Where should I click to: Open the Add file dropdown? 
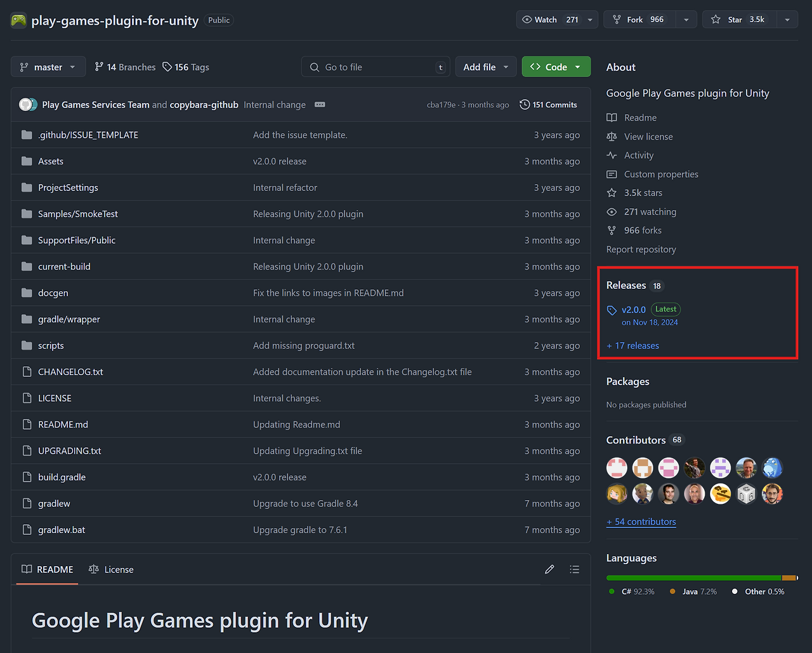486,67
